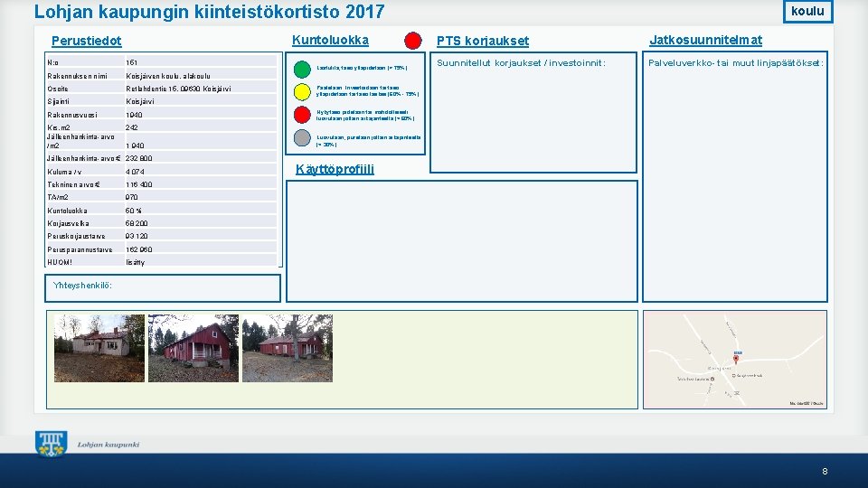Open the first photo of the white house
Screen dimensions: 868x488
click(99, 348)
